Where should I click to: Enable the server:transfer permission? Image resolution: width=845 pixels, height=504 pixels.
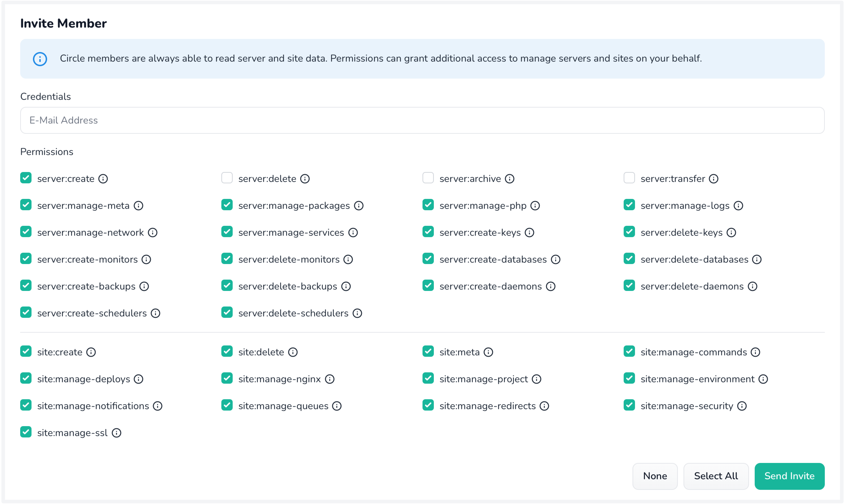pyautogui.click(x=629, y=178)
